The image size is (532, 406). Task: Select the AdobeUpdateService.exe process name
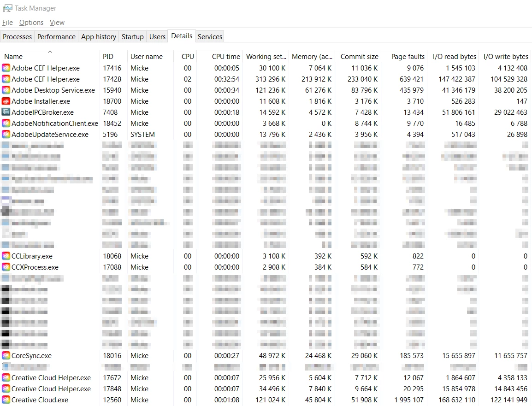pos(50,135)
